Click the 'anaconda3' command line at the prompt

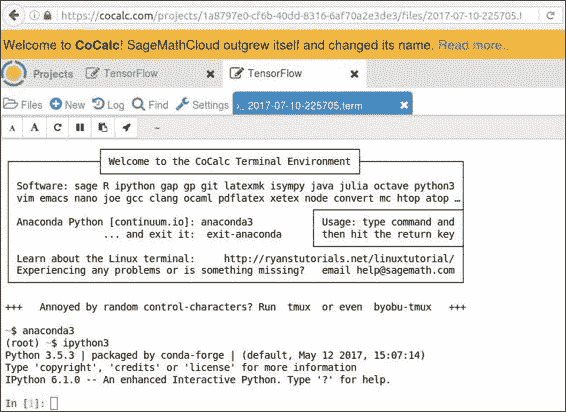coord(48,330)
